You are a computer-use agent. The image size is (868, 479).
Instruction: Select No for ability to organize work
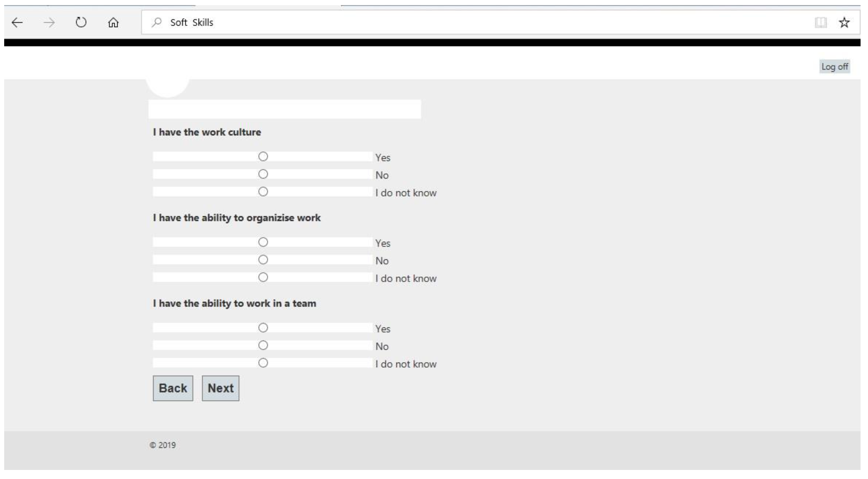tap(263, 259)
